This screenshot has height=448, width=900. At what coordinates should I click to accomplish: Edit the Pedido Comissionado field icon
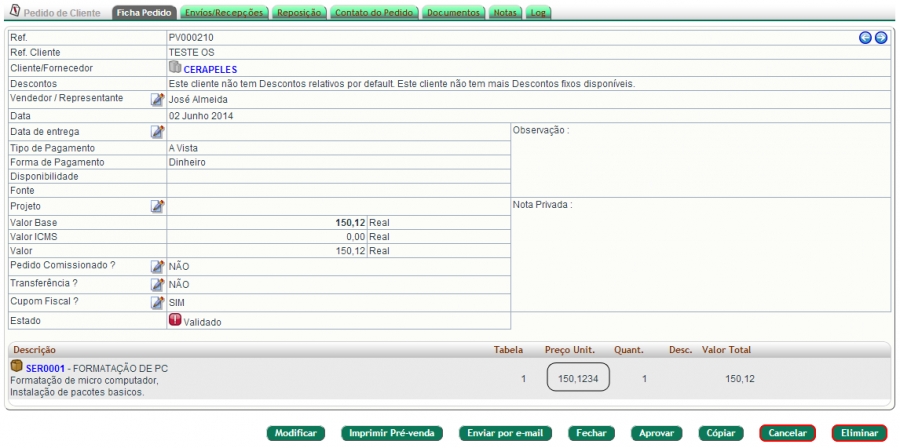157,267
